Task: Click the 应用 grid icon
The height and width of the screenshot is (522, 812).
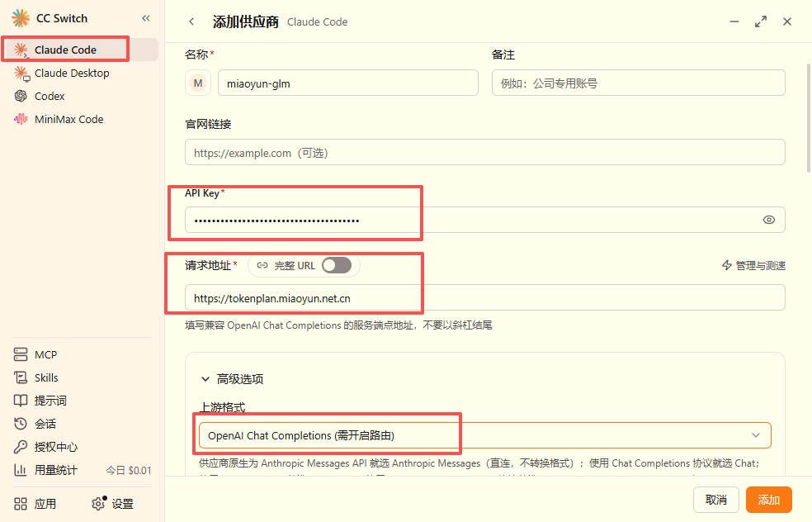Action: tap(21, 504)
